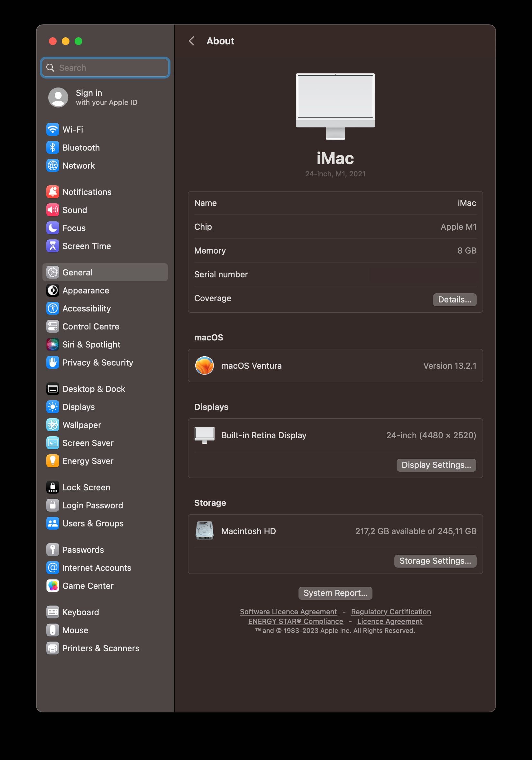Open Software Licence Agreement link
The height and width of the screenshot is (760, 532).
coord(288,612)
